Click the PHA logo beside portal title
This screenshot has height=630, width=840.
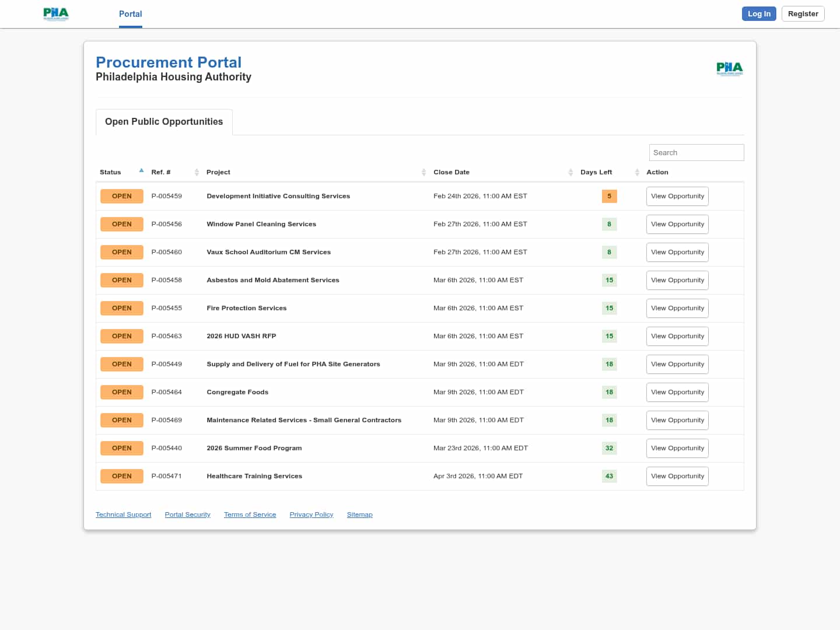pos(729,69)
